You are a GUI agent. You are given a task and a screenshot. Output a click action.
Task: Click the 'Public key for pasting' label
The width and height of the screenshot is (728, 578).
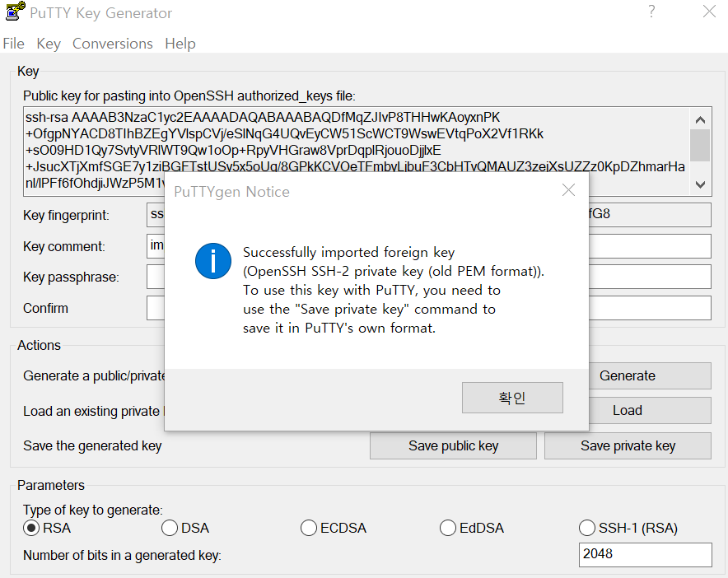coord(189,96)
